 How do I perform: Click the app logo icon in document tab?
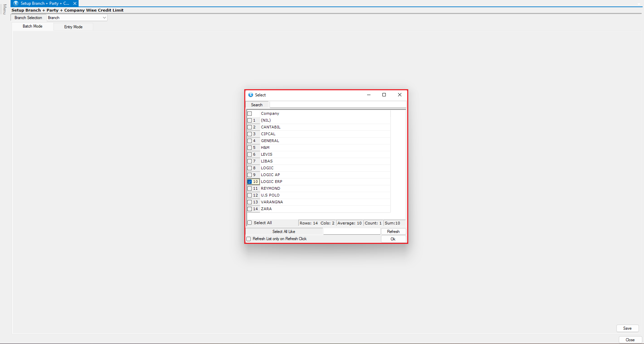[x=16, y=3]
